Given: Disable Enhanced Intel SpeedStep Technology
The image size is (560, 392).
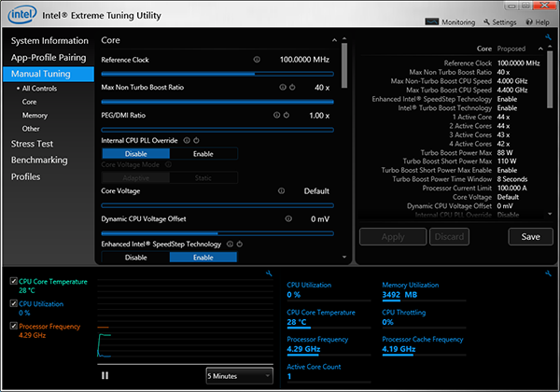Looking at the screenshot, I should [x=135, y=257].
